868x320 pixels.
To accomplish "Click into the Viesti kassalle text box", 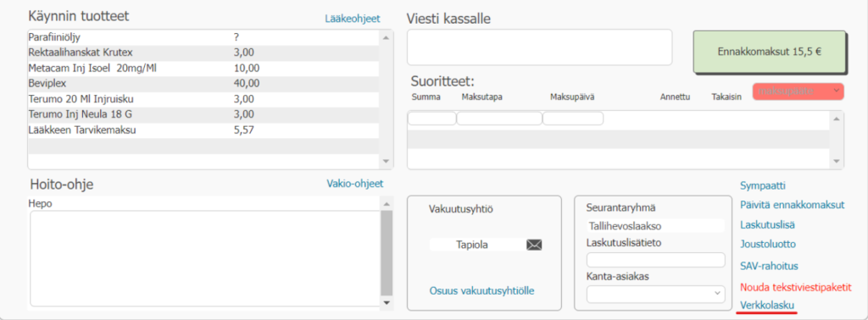I will (x=539, y=47).
